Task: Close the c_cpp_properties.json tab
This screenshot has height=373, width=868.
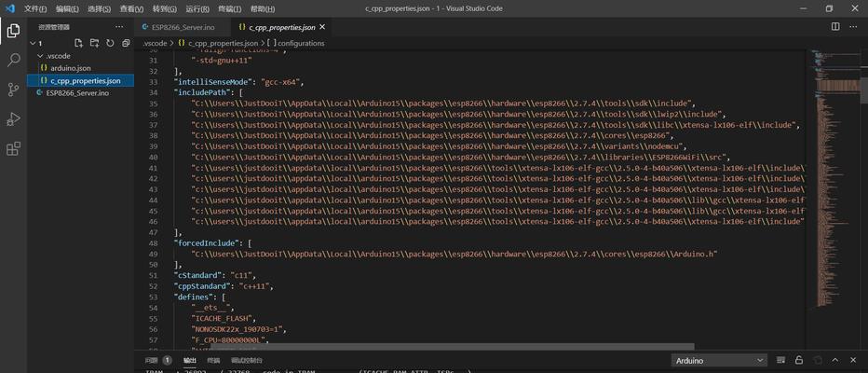Action: 323,27
